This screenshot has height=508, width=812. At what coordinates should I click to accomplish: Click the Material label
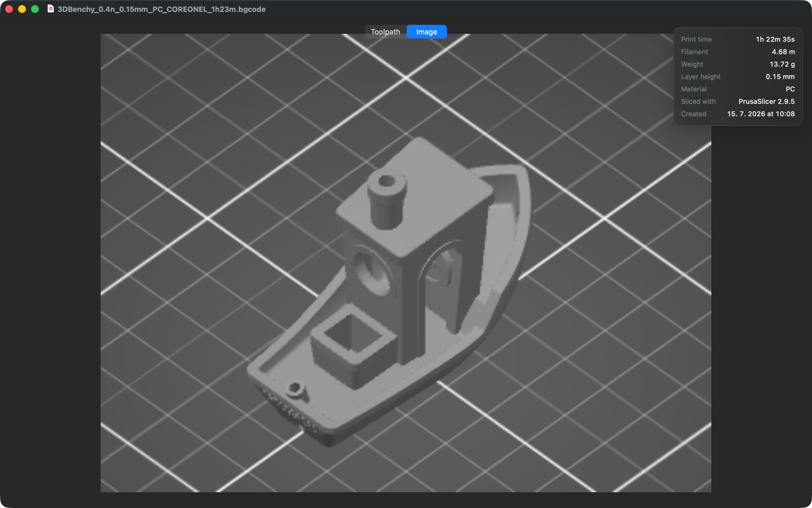pyautogui.click(x=694, y=89)
